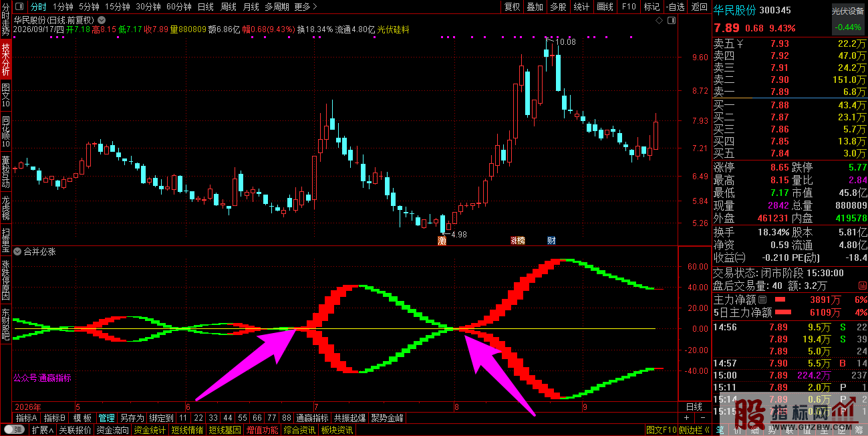The image size is (868, 436).
Task: Click the 图文F10 link at bottom
Action: [662, 430]
